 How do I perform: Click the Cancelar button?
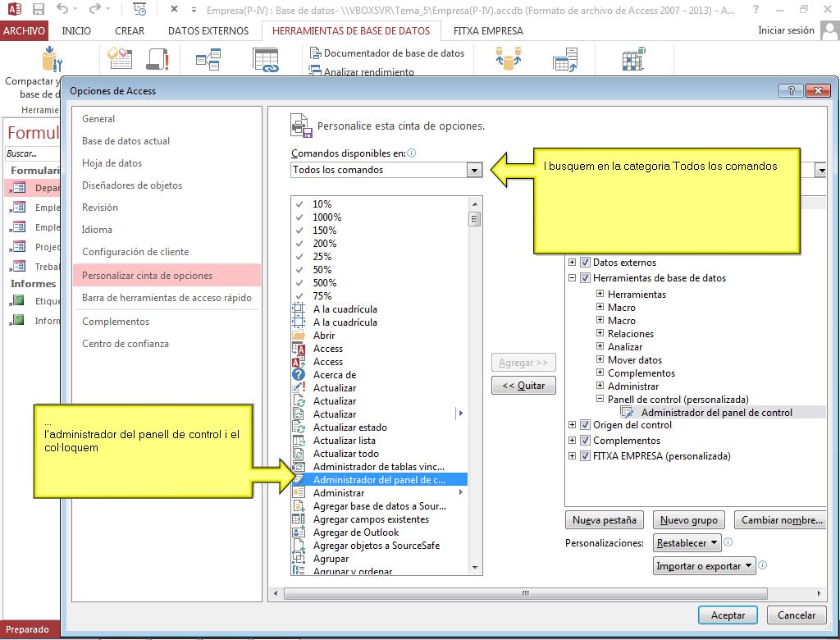[x=796, y=615]
